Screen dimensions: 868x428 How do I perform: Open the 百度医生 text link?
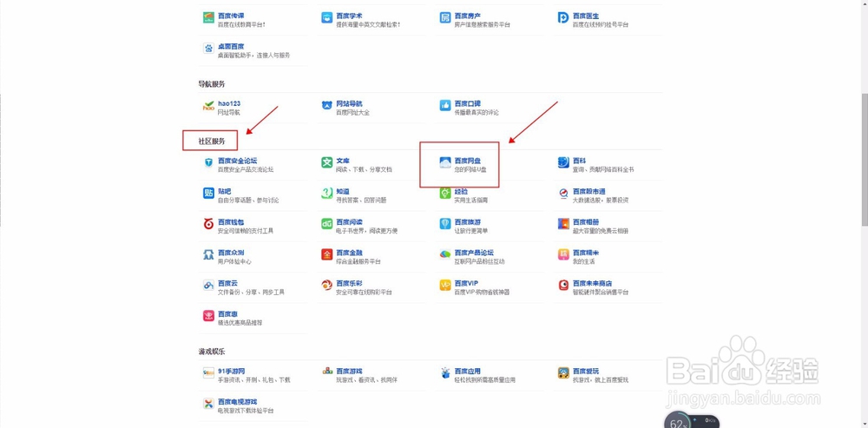[x=586, y=16]
